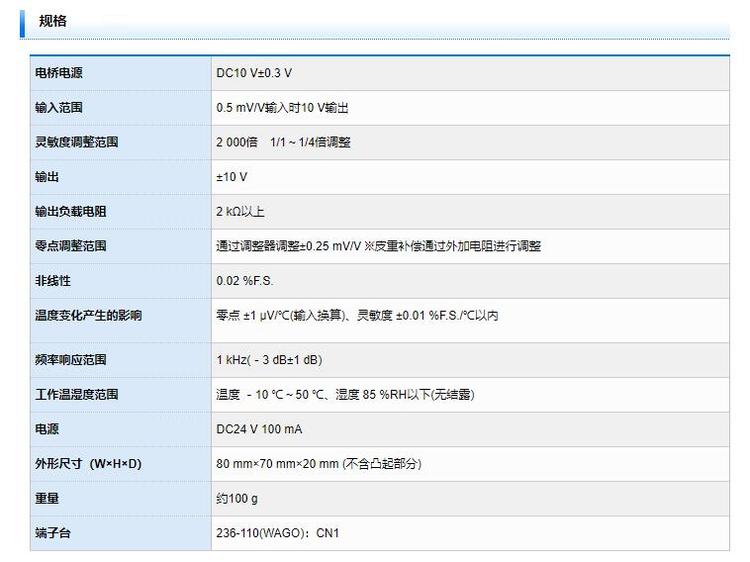Click the 外形尺寸 (W×H×D) label
Viewport: 750px width, 562px height.
pos(89,463)
